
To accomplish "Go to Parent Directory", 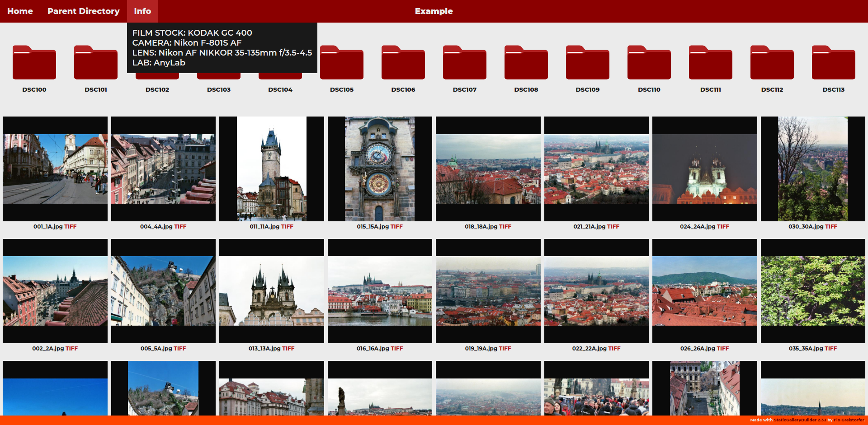I will (x=84, y=11).
